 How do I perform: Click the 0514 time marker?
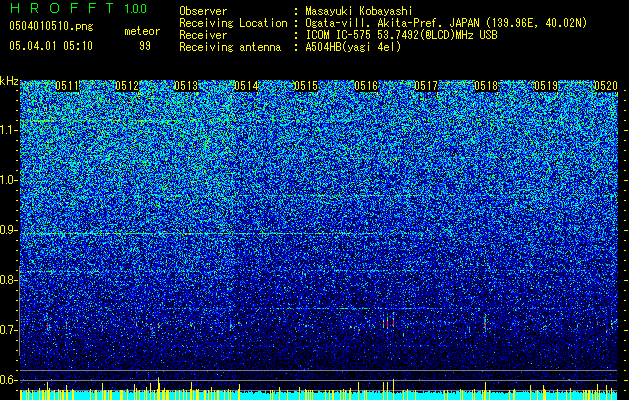coord(246,86)
